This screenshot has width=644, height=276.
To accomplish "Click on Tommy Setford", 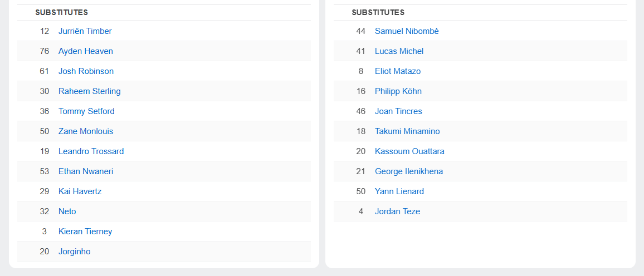I will [86, 111].
